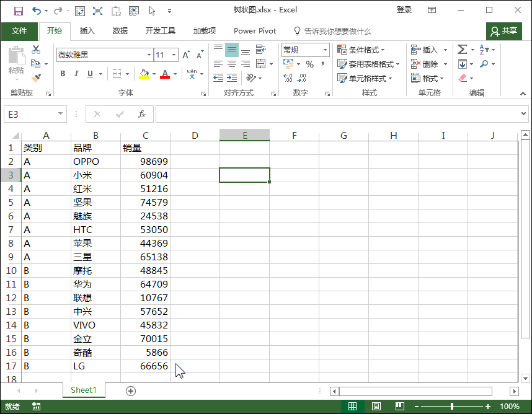The width and height of the screenshot is (532, 414).
Task: Click the Paste clipboard icon
Action: 16,56
